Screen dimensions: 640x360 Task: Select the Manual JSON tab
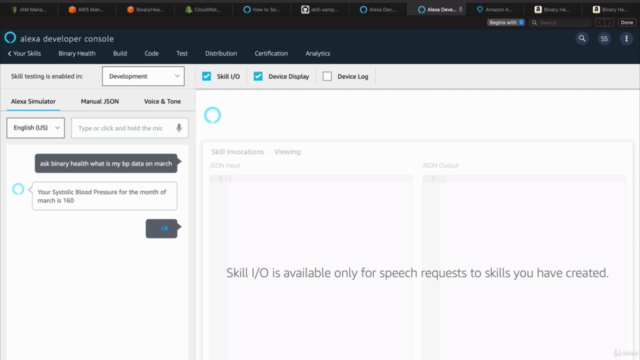pyautogui.click(x=100, y=101)
